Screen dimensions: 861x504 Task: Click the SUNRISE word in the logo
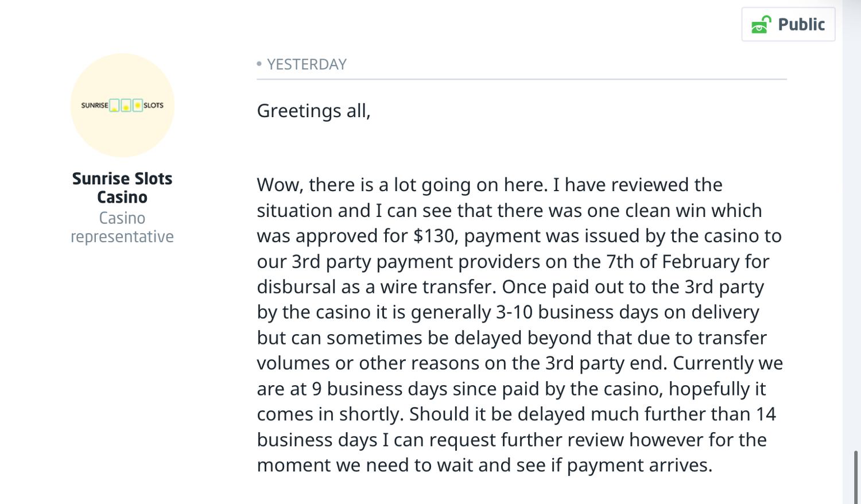point(94,106)
